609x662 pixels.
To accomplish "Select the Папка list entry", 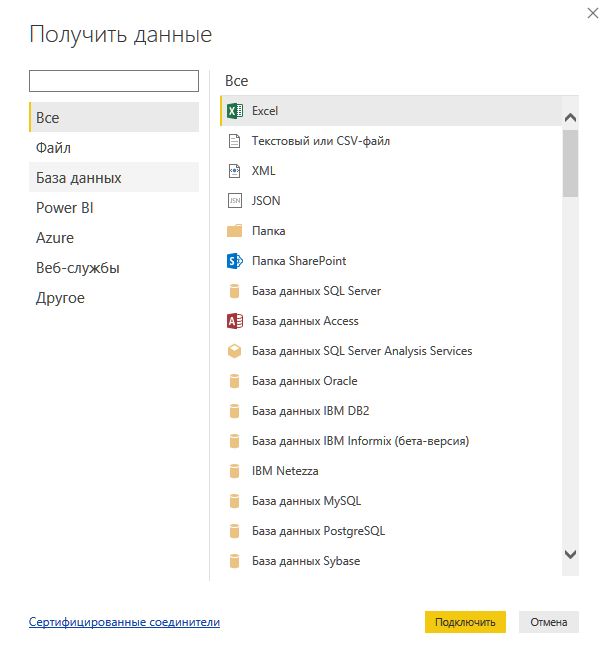I will coord(391,231).
